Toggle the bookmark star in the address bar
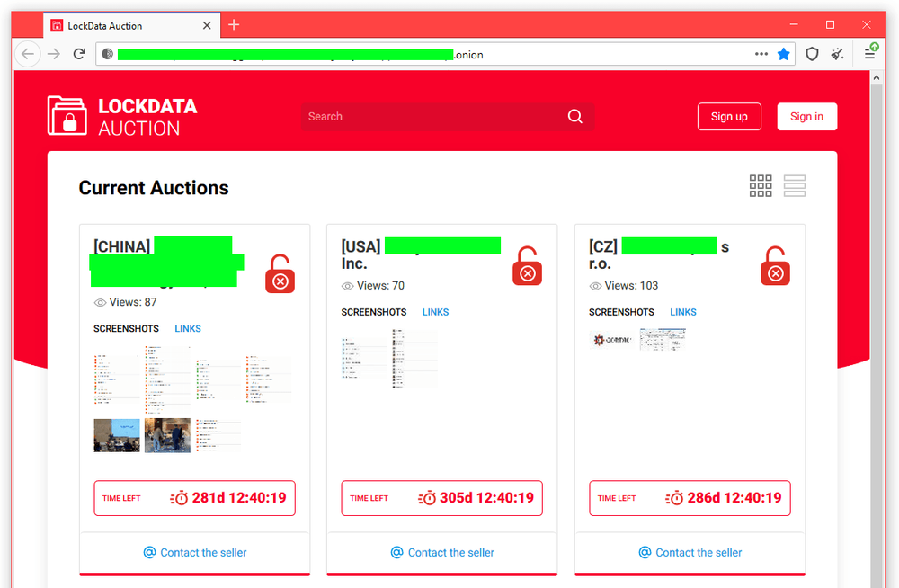 coord(783,54)
